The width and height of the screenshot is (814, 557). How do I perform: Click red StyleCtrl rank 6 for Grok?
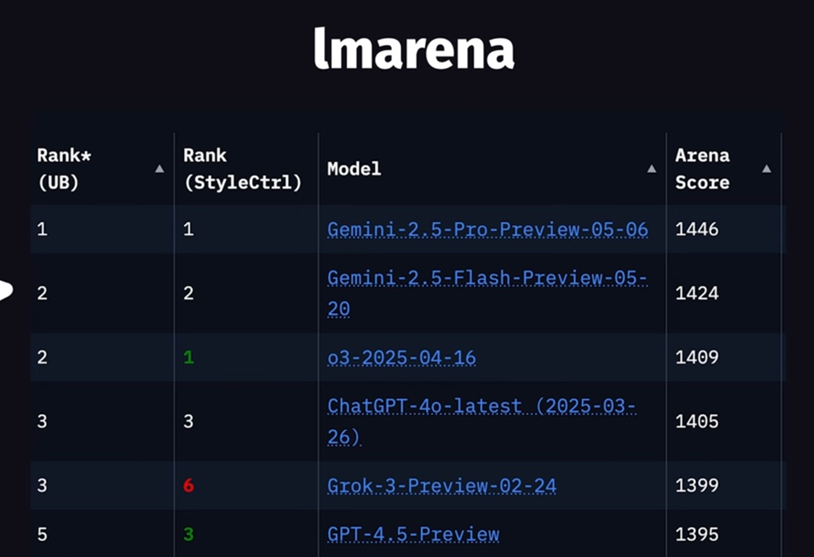point(189,486)
